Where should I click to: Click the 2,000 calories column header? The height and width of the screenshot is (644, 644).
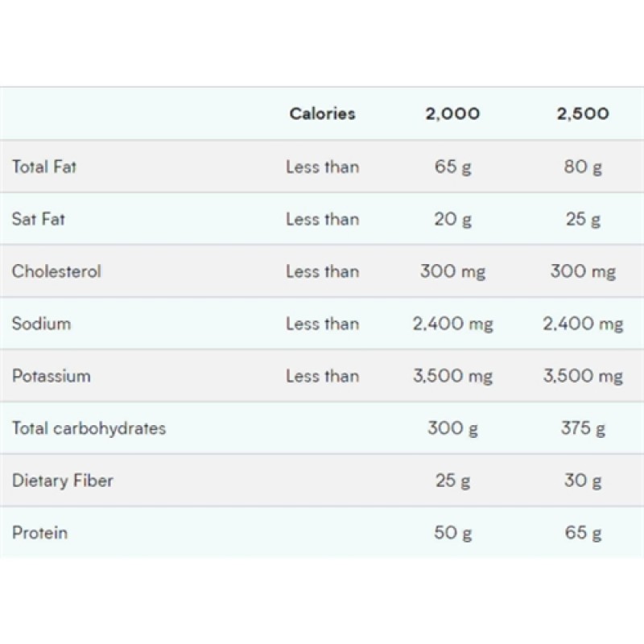[452, 114]
